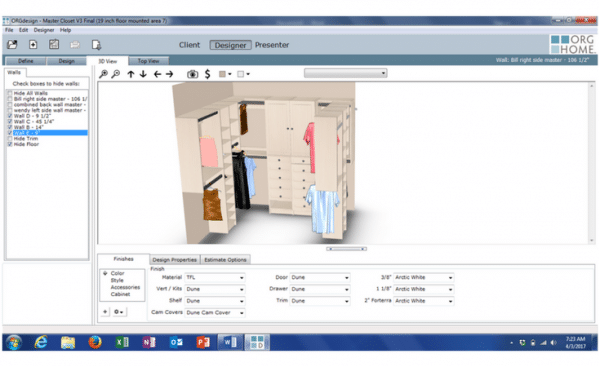Add a finish with the plus button
Image resolution: width=600 pixels, height=367 pixels.
pos(105,312)
